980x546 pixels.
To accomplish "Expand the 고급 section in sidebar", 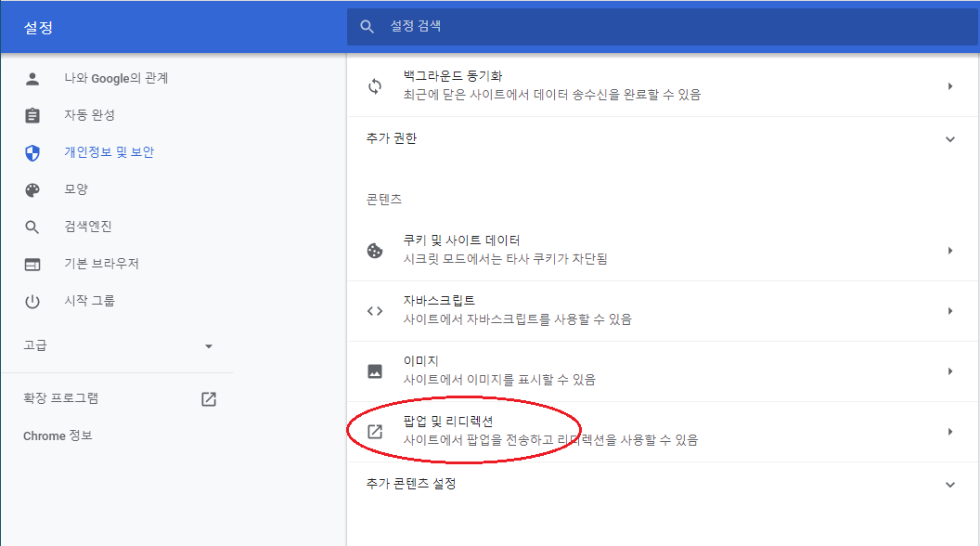I will coord(208,346).
